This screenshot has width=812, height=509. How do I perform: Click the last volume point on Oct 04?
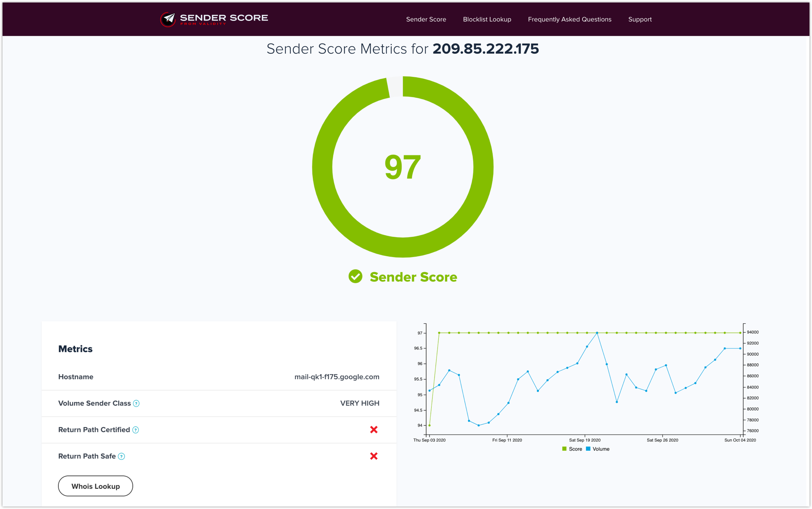click(740, 349)
